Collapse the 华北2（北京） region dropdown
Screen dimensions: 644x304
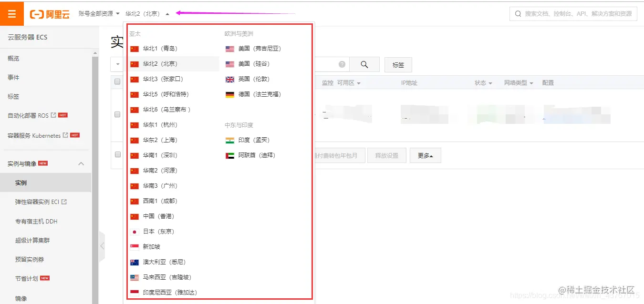147,14
